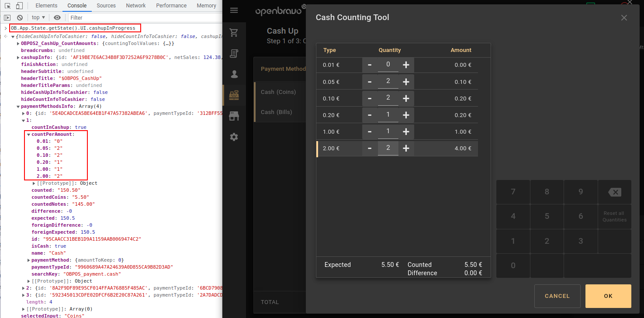This screenshot has height=318, width=644.
Task: Decrease quantity for 0.10 € row
Action: (x=370, y=98)
